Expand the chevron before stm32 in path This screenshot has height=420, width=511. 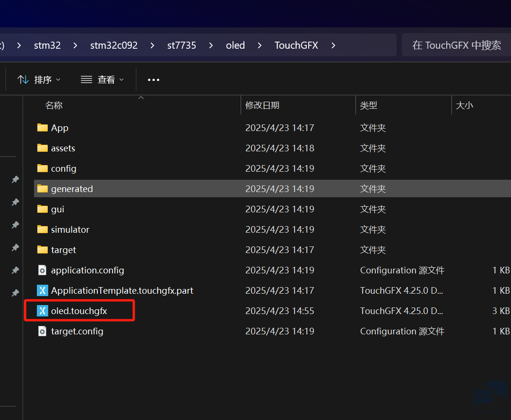[x=19, y=45]
